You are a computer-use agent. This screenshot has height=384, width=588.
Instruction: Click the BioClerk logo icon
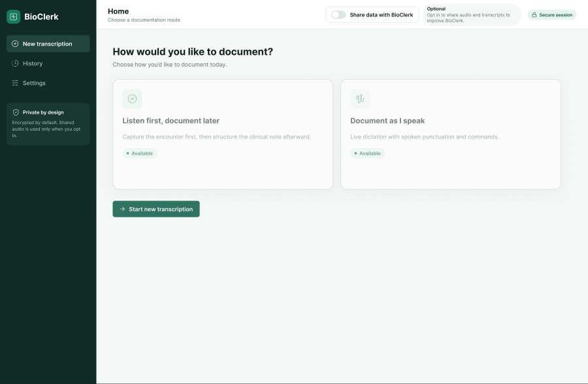(x=14, y=16)
